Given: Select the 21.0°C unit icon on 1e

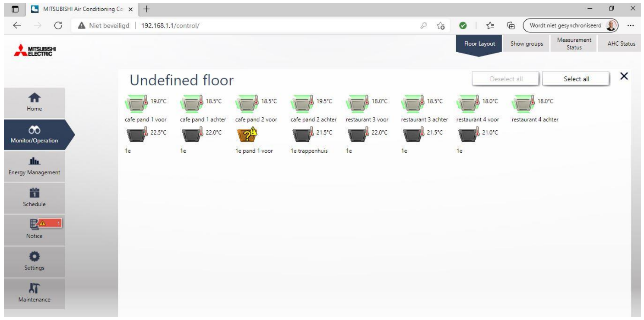Looking at the screenshot, I should pos(468,136).
